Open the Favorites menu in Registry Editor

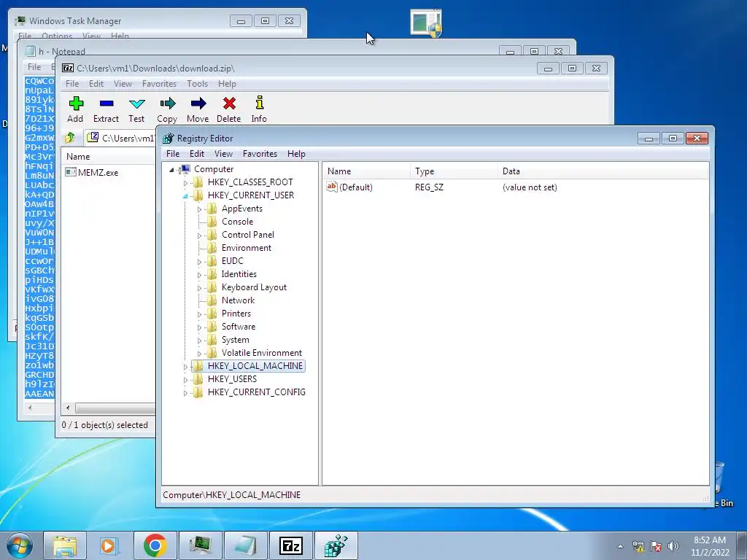tap(260, 154)
